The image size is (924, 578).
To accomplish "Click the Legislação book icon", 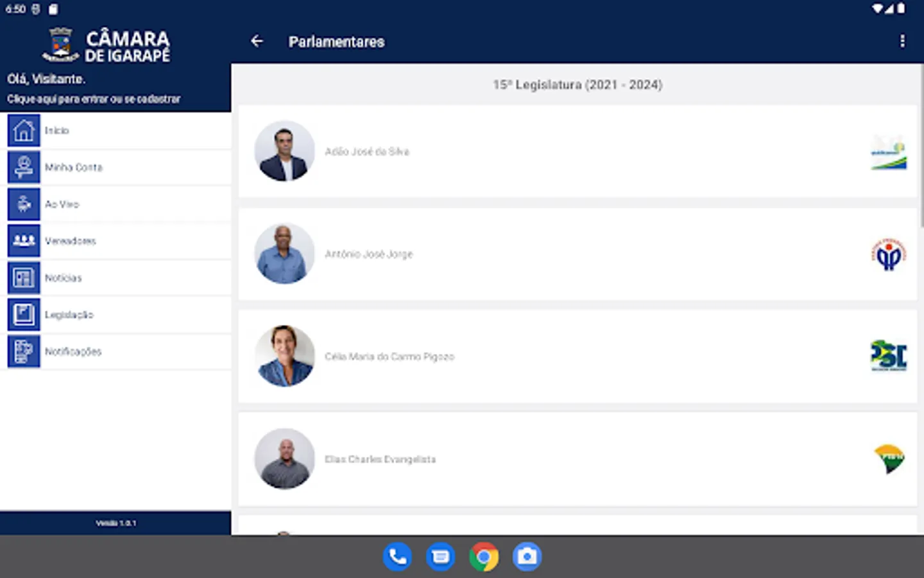I will pos(24,315).
